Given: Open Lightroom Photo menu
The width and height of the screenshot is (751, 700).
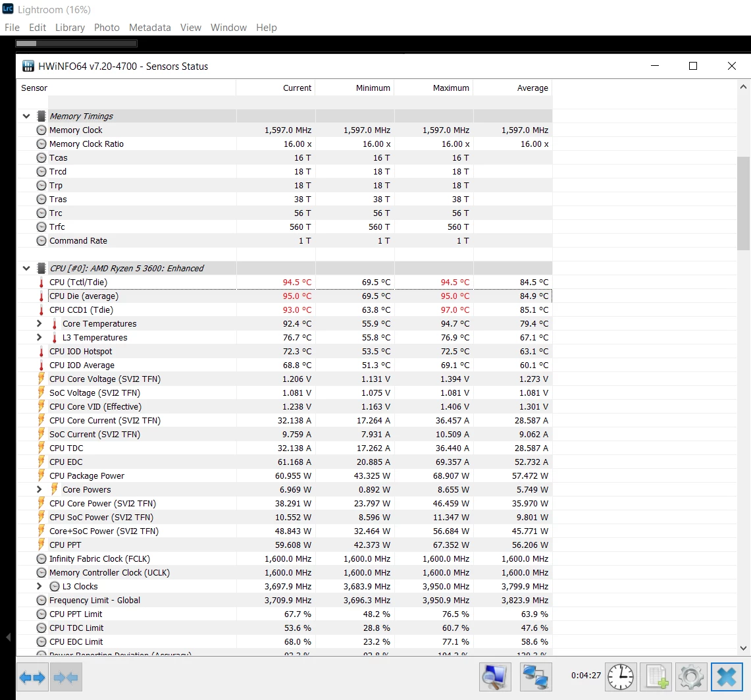Looking at the screenshot, I should click(107, 27).
